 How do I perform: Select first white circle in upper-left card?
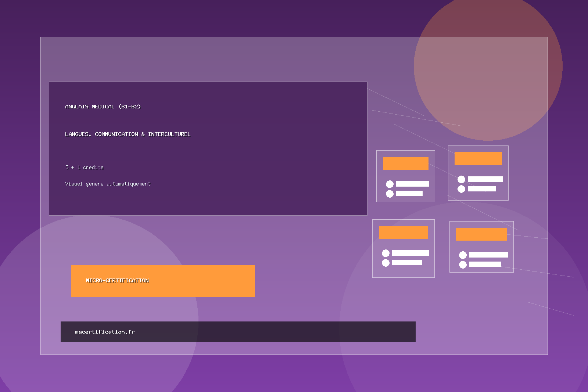coord(390,184)
